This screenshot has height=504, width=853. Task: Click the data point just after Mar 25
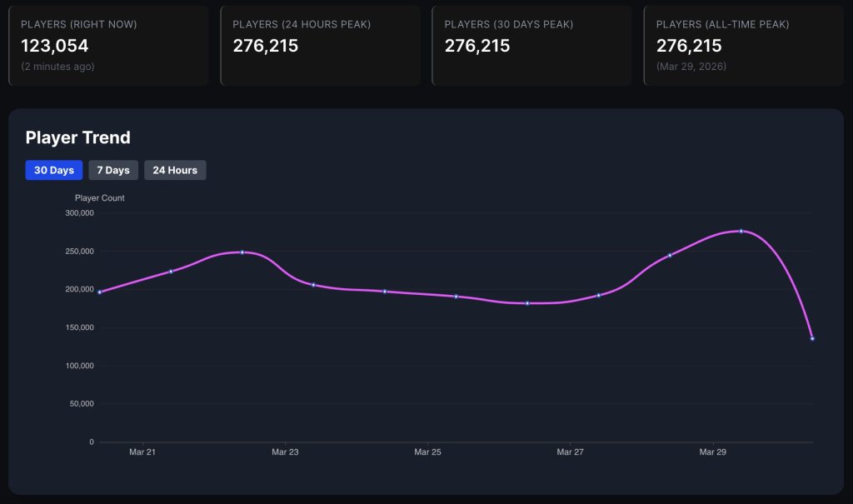[456, 297]
